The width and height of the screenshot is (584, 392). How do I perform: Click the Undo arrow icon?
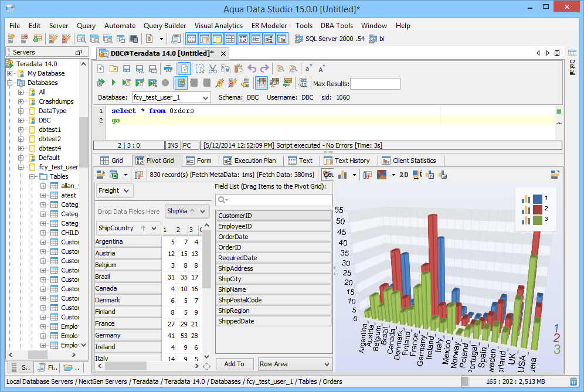click(x=252, y=69)
